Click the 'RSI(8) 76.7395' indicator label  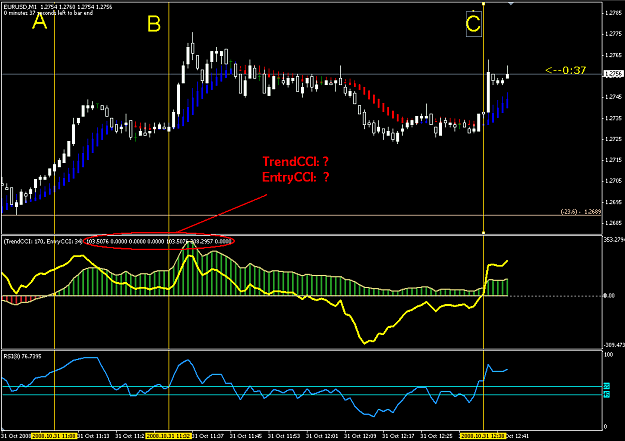pyautogui.click(x=22, y=356)
